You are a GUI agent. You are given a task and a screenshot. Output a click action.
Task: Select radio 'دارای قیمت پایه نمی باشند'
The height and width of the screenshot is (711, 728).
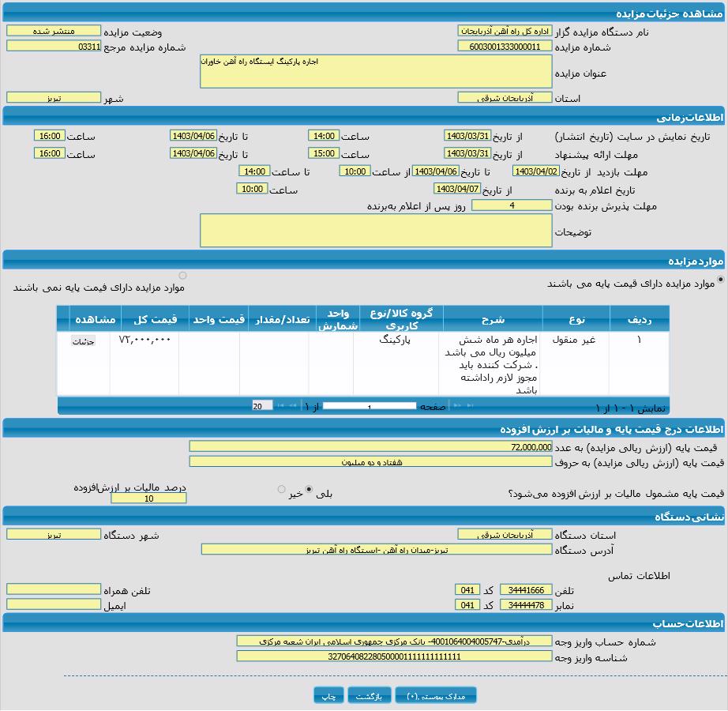183,276
